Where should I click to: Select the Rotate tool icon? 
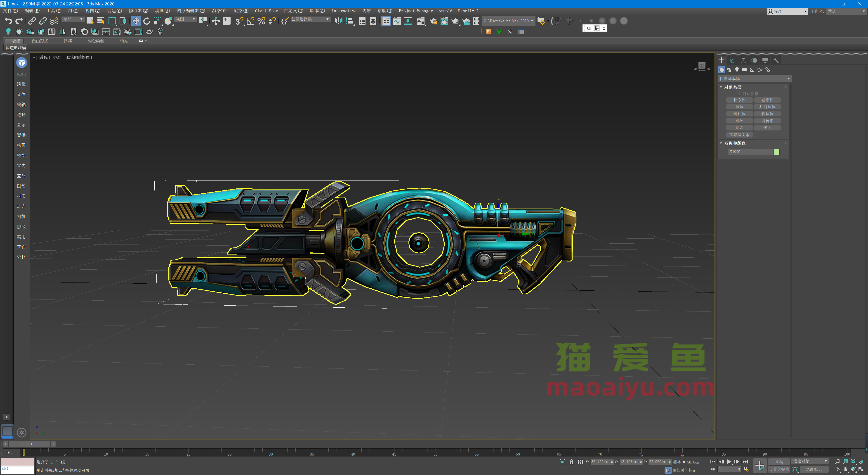(146, 21)
